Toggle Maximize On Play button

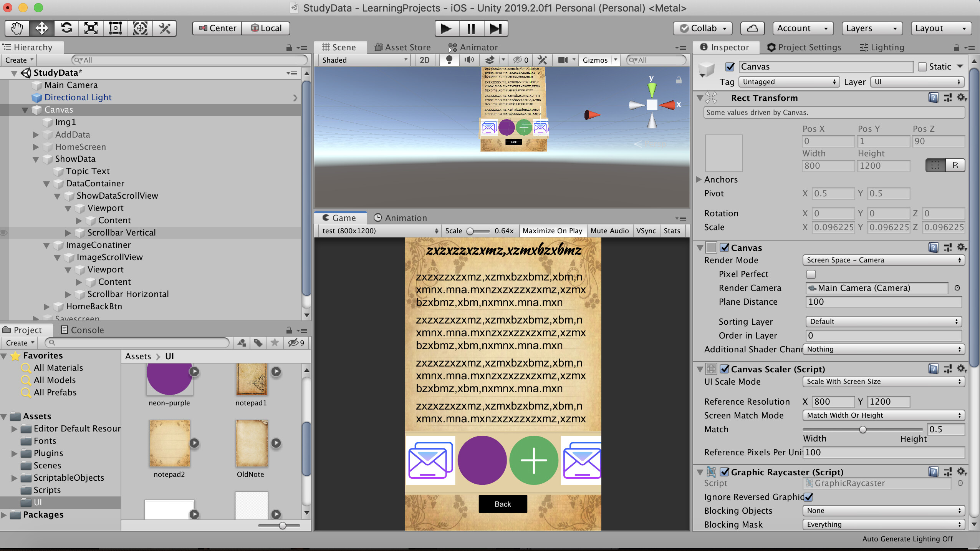552,231
